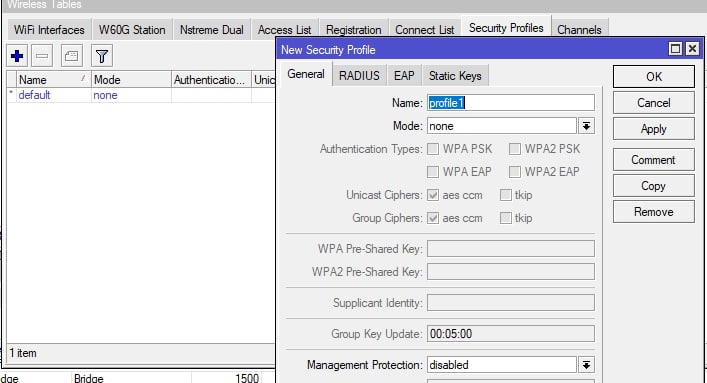Screen dimensions: 707x383
Task: Tick the WPA PSK checkbox
Action: (433, 149)
